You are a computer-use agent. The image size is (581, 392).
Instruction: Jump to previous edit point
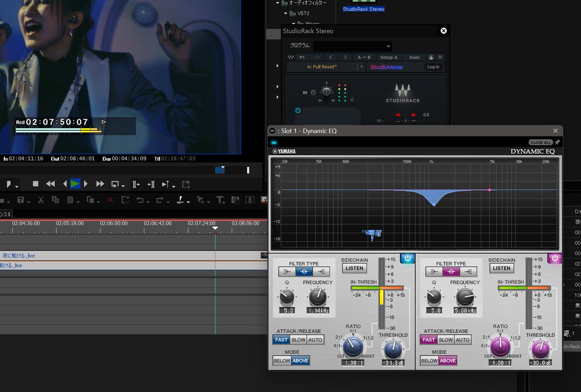(136, 184)
